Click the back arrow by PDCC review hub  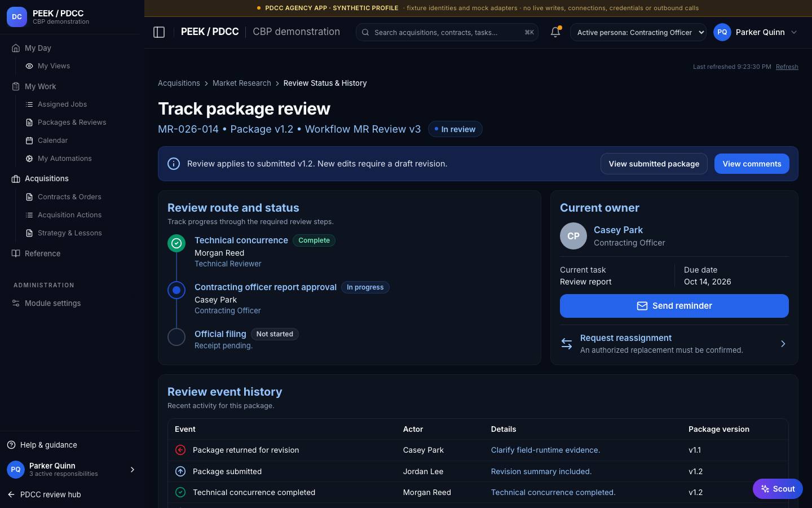point(11,494)
